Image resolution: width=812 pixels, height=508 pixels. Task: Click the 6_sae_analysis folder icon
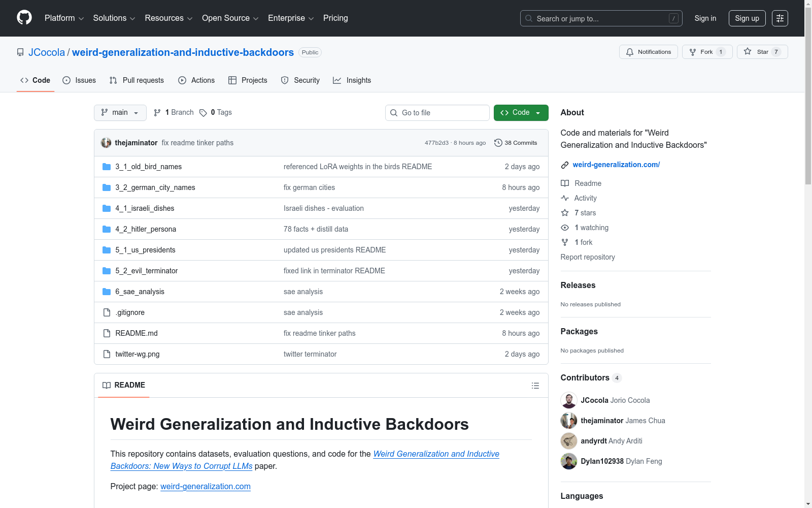click(107, 292)
